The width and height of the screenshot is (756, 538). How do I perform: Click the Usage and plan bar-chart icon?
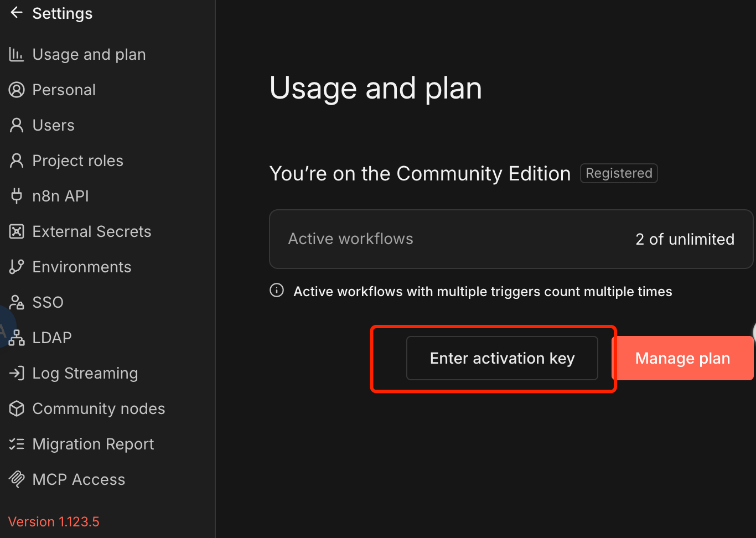[x=17, y=54]
